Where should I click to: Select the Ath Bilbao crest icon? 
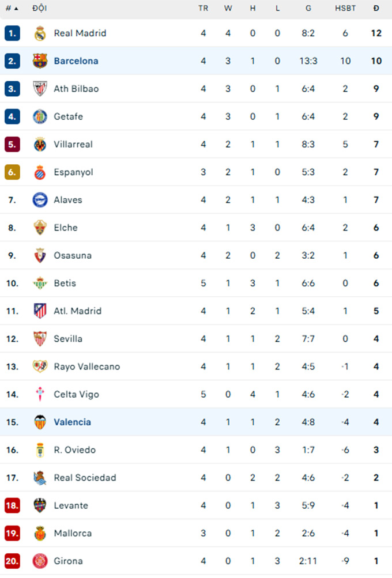(x=40, y=89)
